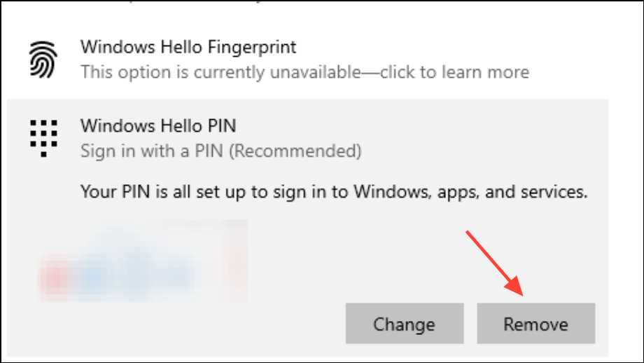644x363 pixels.
Task: Click the tail end of the red arrow
Action: [469, 233]
